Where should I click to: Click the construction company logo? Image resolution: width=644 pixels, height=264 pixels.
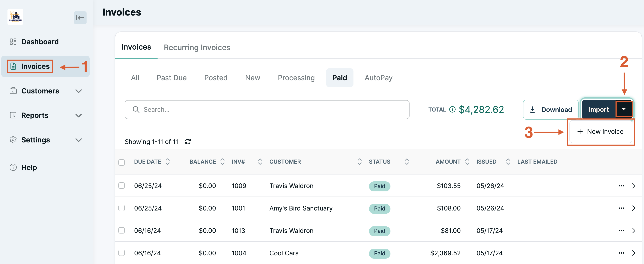(16, 17)
